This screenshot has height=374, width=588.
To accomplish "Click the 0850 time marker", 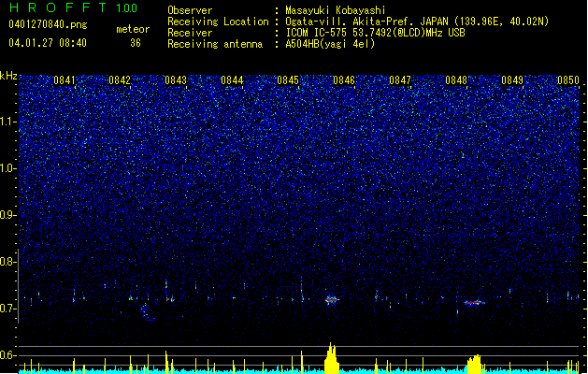I will coord(568,79).
